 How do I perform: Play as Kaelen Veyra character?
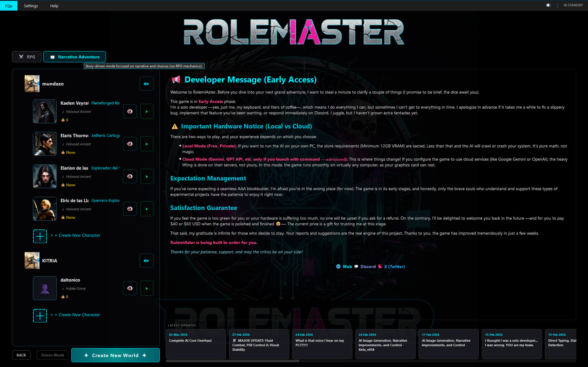tap(147, 111)
